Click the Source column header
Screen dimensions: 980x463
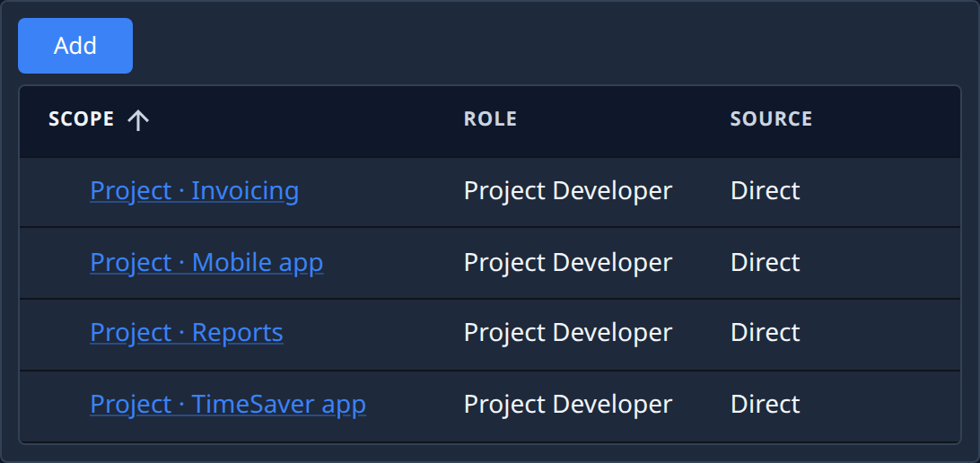tap(771, 118)
